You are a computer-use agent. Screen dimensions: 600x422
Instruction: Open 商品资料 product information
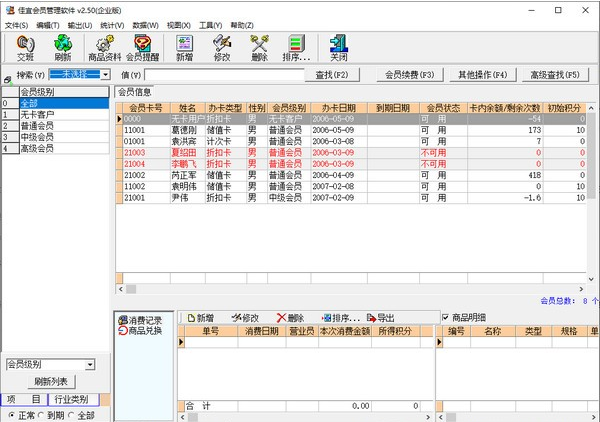coord(104,47)
